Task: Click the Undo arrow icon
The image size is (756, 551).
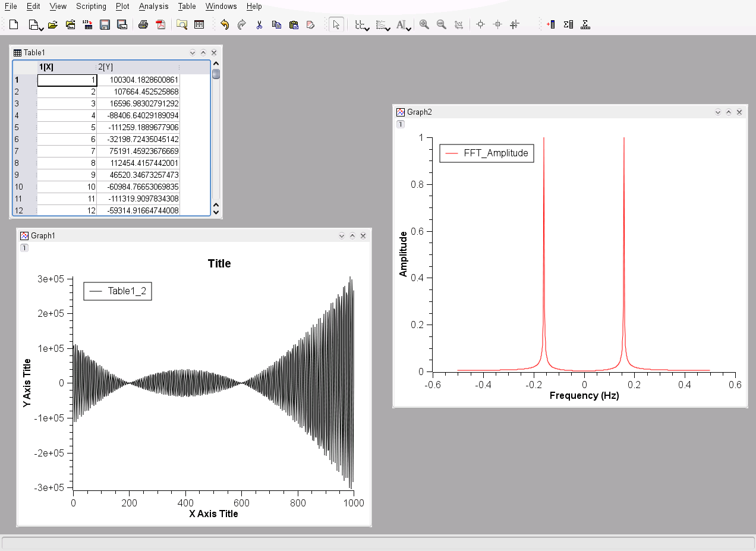Action: pyautogui.click(x=225, y=24)
